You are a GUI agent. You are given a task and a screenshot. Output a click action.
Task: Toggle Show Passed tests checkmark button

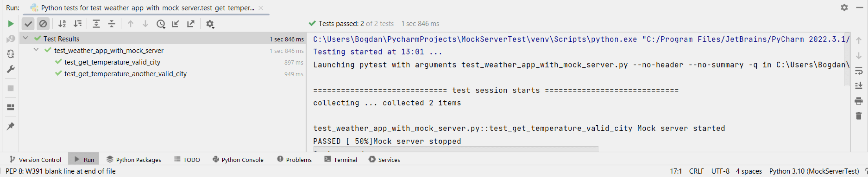click(x=28, y=24)
